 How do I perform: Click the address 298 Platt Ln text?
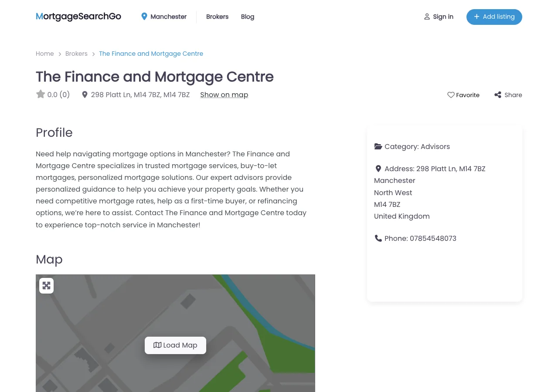[140, 95]
